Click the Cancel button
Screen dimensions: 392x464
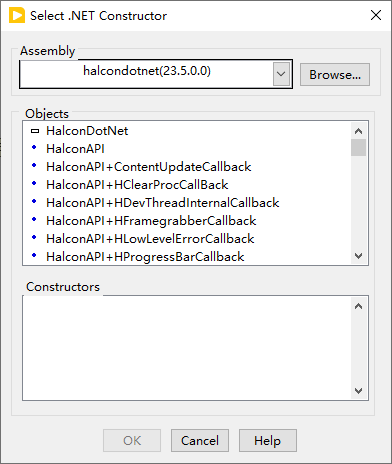[200, 441]
